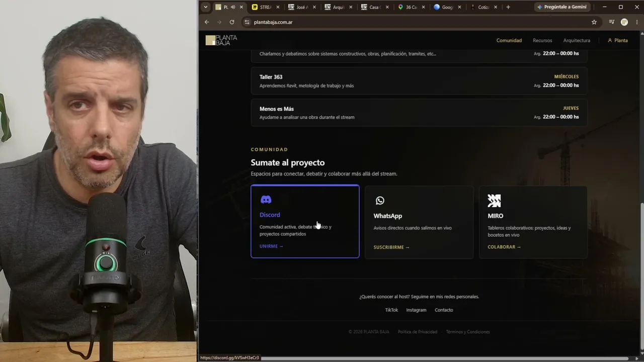Open the Instagram footer link
Image resolution: width=644 pixels, height=362 pixels.
pyautogui.click(x=416, y=310)
